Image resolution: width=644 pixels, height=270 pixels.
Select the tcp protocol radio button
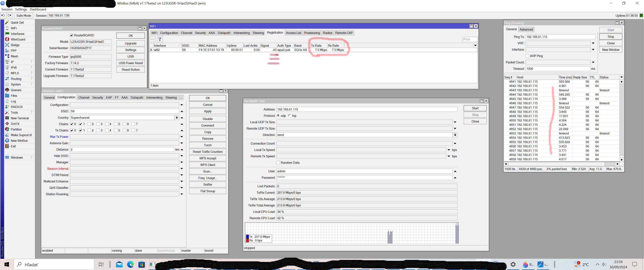click(289, 116)
